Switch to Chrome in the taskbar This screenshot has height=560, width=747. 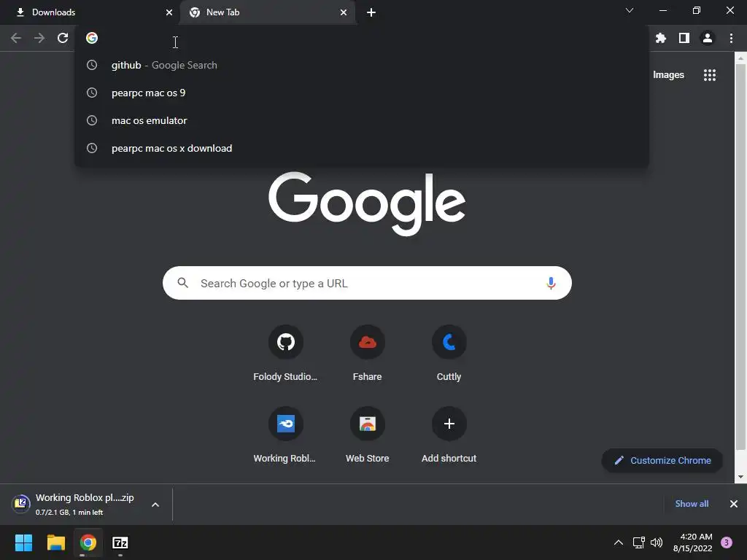(x=88, y=542)
